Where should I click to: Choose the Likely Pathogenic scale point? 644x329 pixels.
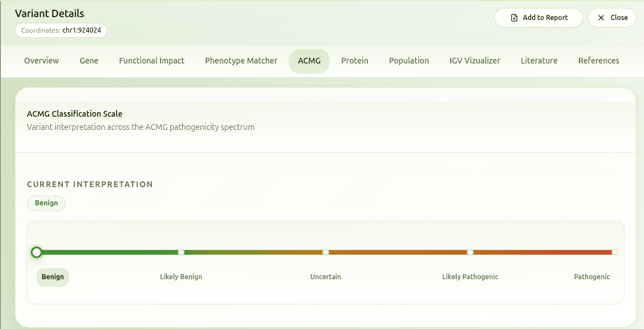(470, 252)
